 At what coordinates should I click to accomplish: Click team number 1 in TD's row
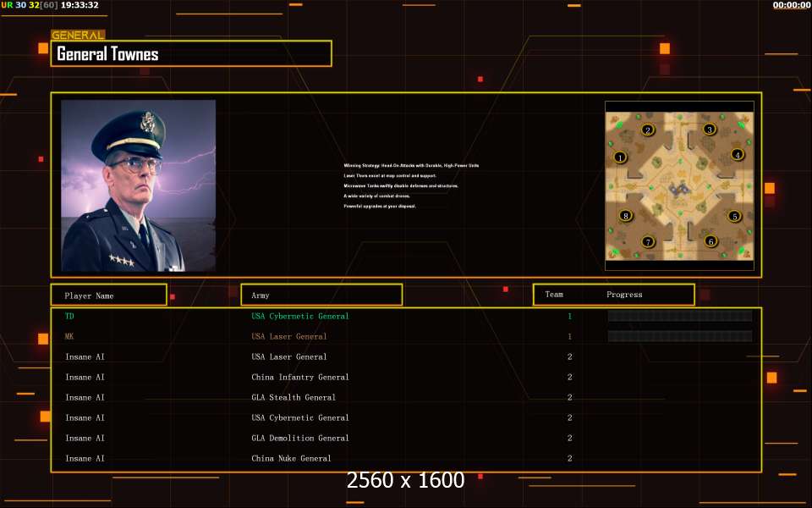(569, 316)
